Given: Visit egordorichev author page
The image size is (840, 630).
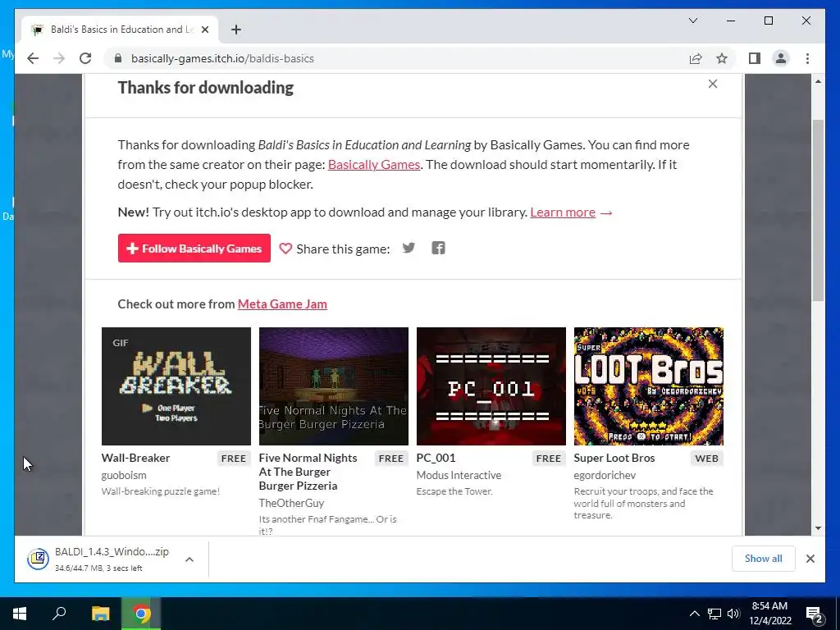Looking at the screenshot, I should click(605, 475).
